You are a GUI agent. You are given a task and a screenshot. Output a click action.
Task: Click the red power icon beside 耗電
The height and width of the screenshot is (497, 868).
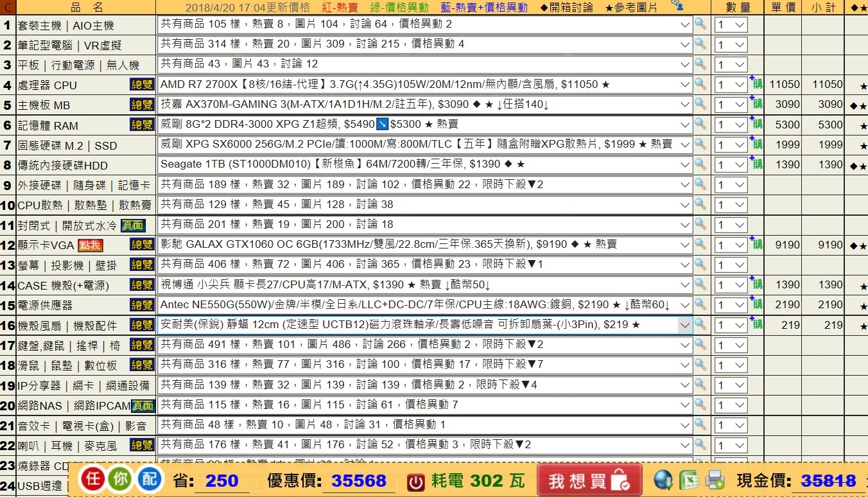417,482
